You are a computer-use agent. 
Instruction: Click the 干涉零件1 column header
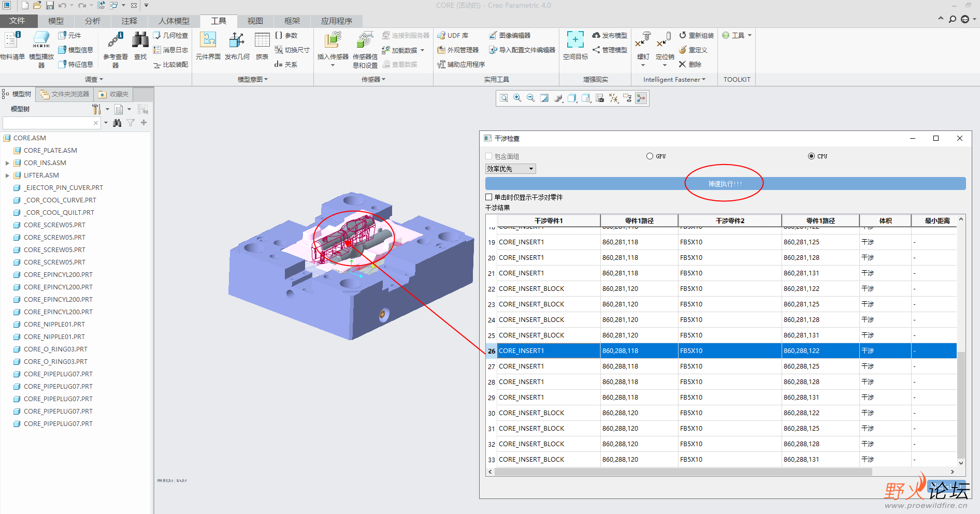click(x=548, y=221)
